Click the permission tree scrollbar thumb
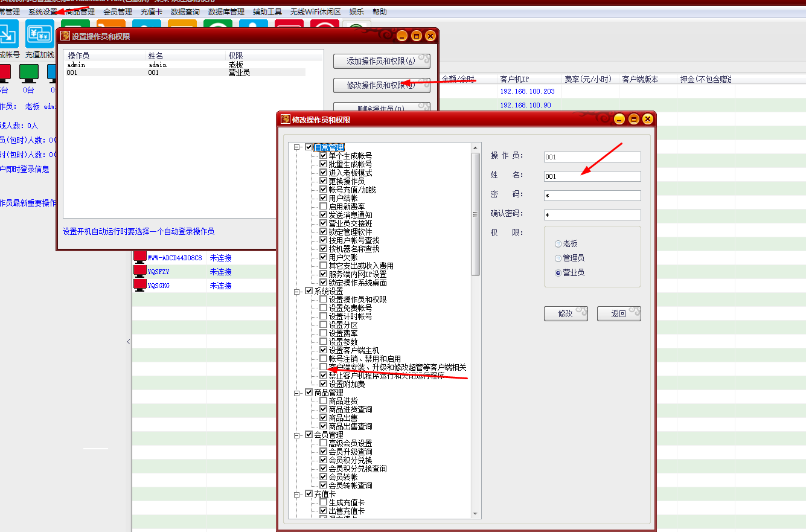806x532 pixels. (x=476, y=214)
